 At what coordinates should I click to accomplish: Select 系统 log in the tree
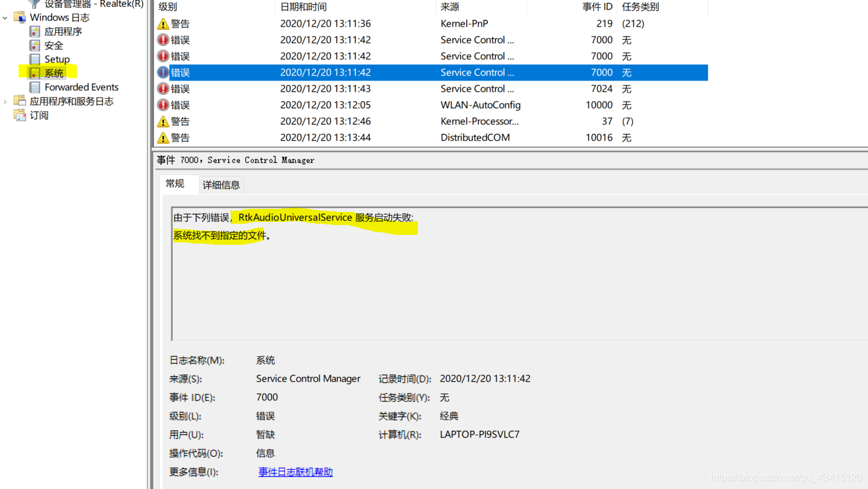pos(54,73)
